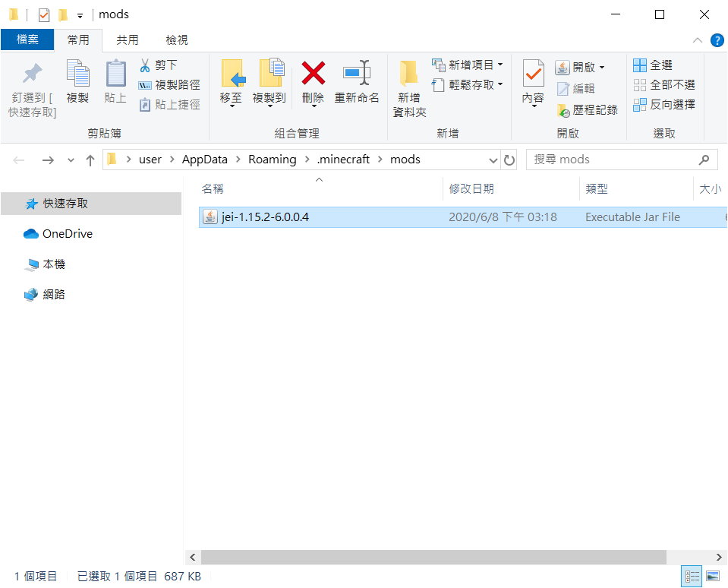Screen dimensions: 728x588
Task: Refresh the mods folder view
Action: tap(509, 160)
